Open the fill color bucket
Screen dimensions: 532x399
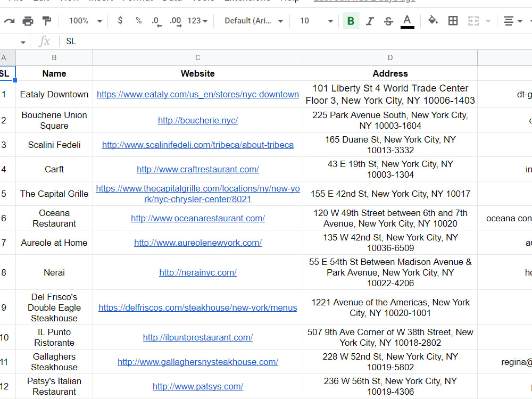(x=433, y=21)
